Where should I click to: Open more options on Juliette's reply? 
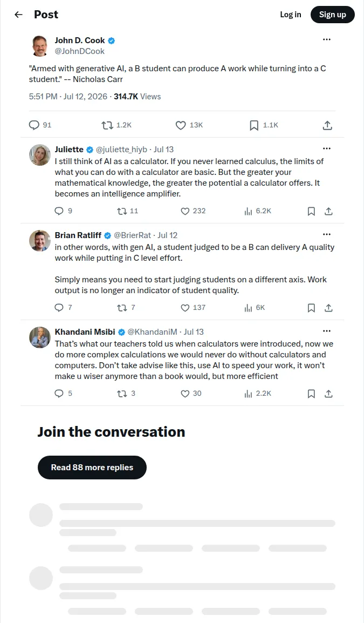[x=327, y=148]
